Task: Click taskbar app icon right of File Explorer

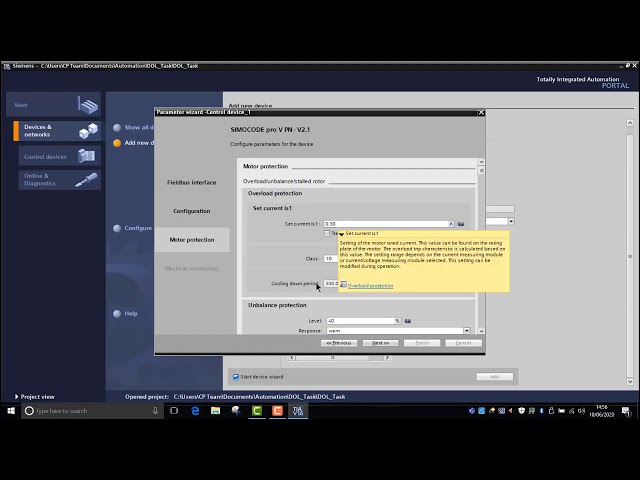Action: pyautogui.click(x=236, y=411)
